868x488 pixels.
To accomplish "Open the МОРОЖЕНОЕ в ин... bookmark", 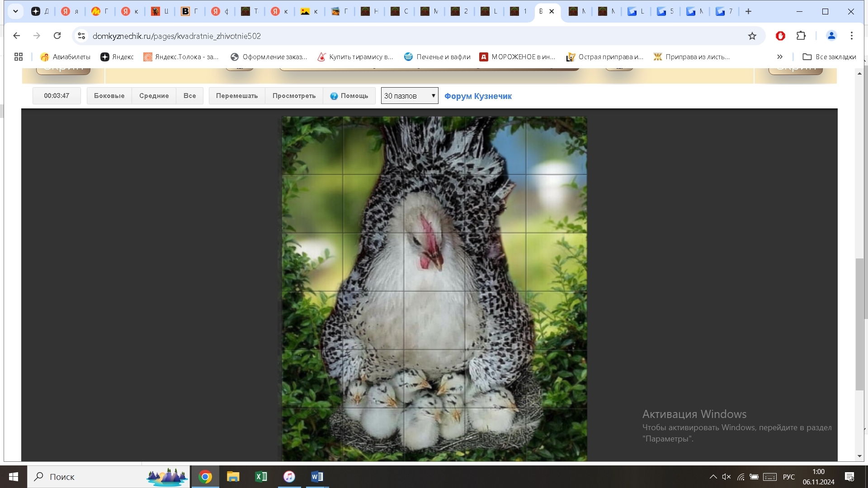I will click(518, 56).
